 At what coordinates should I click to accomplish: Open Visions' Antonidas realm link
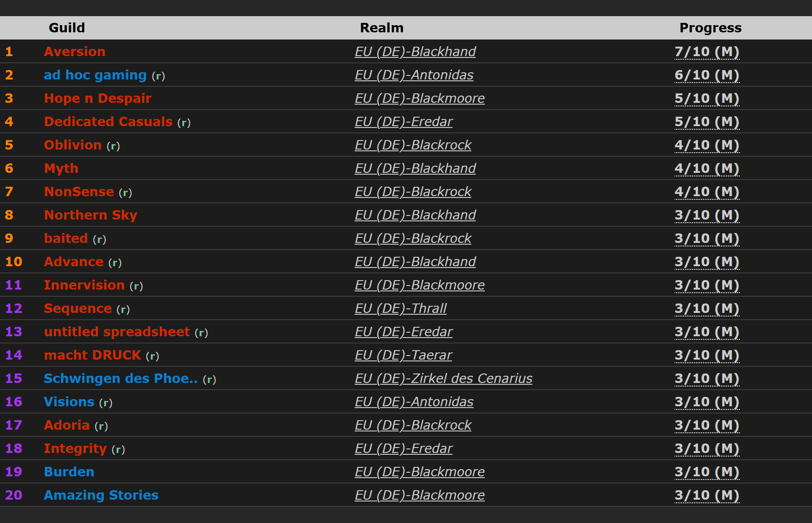click(414, 402)
